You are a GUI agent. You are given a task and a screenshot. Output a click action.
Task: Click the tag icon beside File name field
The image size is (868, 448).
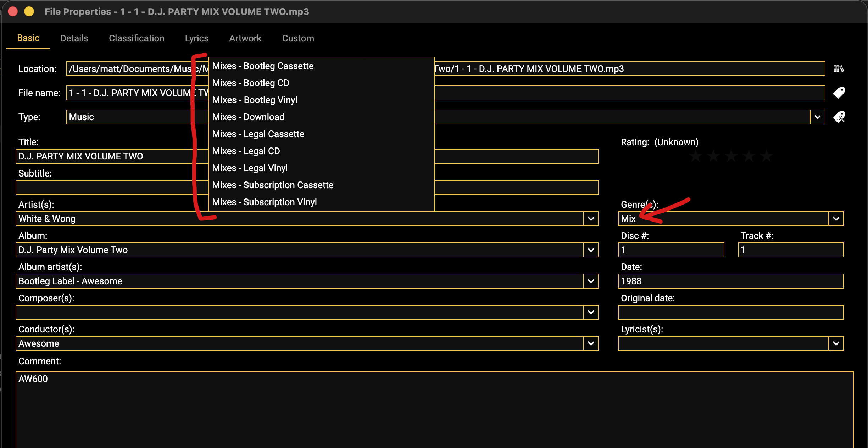coord(839,93)
